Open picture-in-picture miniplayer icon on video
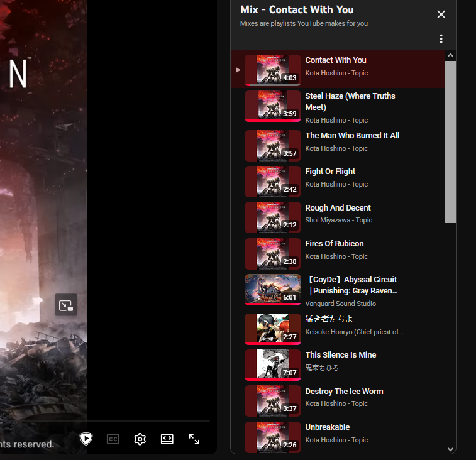Viewport: 476px width, 460px height. click(66, 305)
